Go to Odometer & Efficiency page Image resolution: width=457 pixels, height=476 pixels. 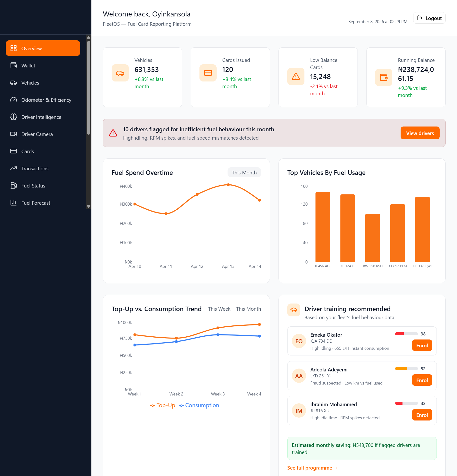click(43, 100)
